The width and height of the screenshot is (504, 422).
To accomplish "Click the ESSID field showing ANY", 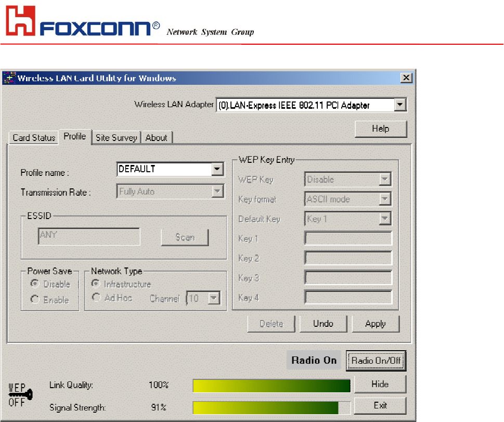I will click(x=89, y=237).
